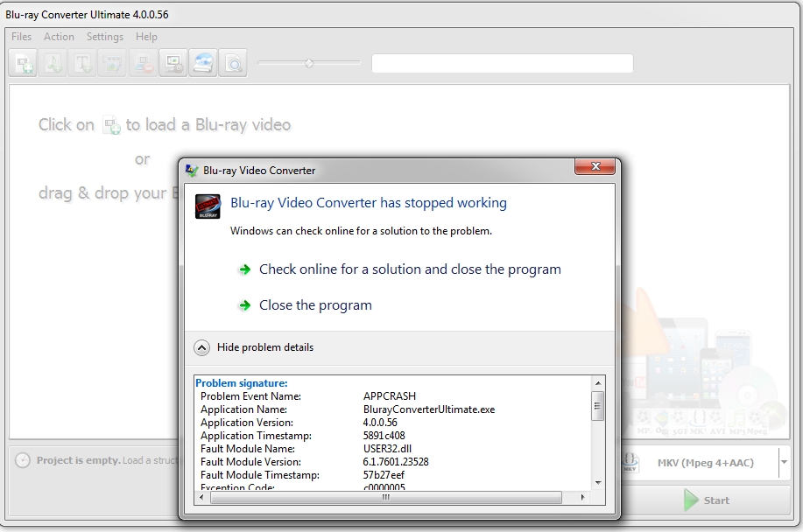The width and height of the screenshot is (803, 532).
Task: Click the add audio track toolbar icon
Action: (53, 63)
